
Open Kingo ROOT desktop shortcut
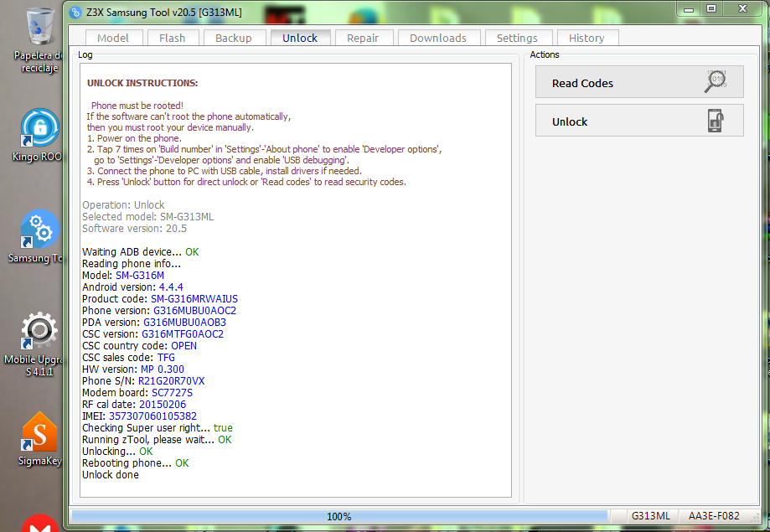point(39,128)
